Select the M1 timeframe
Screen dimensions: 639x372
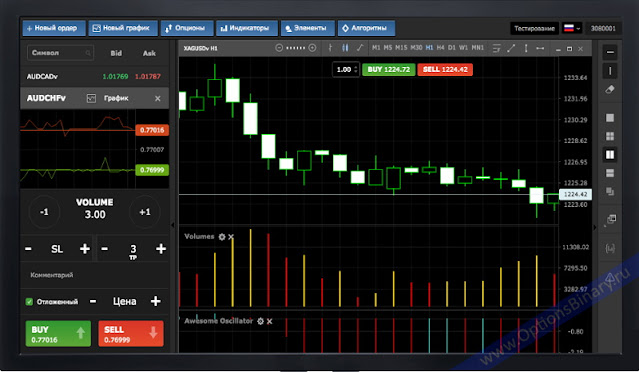(x=376, y=48)
